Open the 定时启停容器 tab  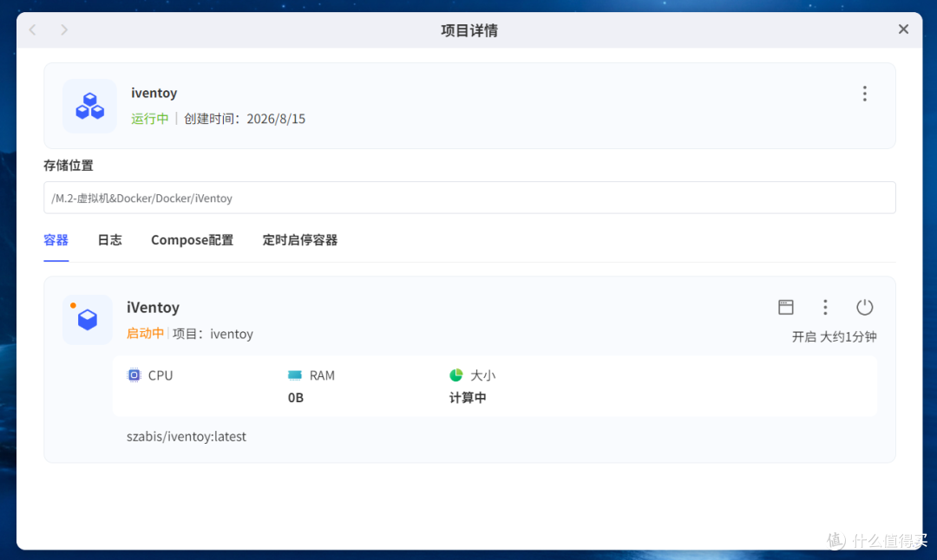point(300,240)
